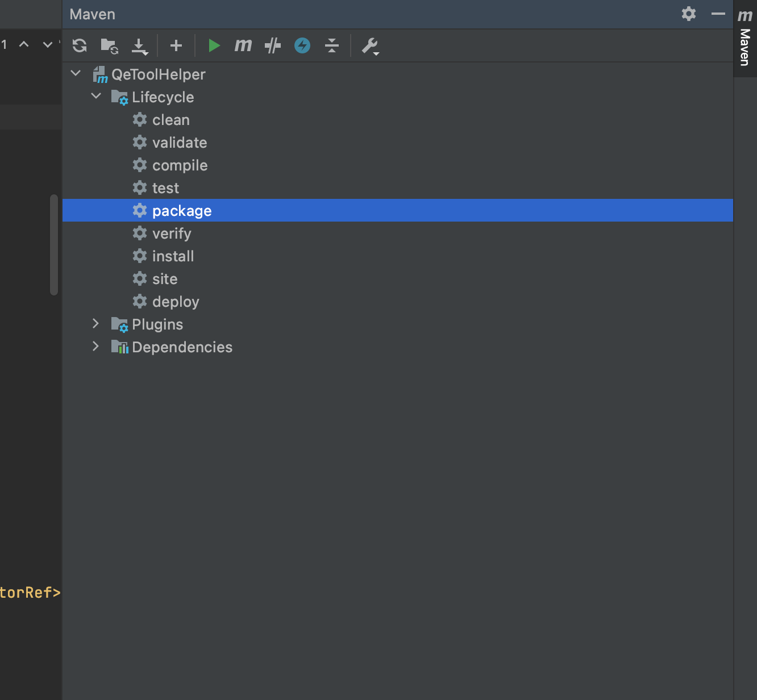This screenshot has width=757, height=700.
Task: Open Maven settings wrench dropdown
Action: coord(371,46)
